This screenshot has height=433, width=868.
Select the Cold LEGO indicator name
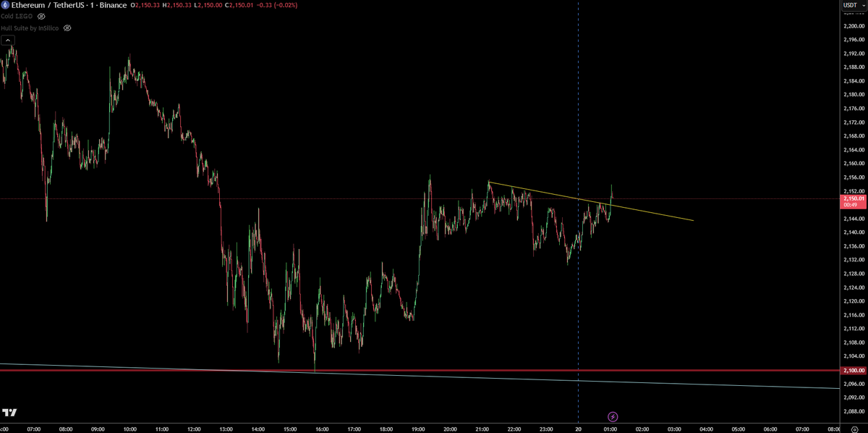(16, 17)
